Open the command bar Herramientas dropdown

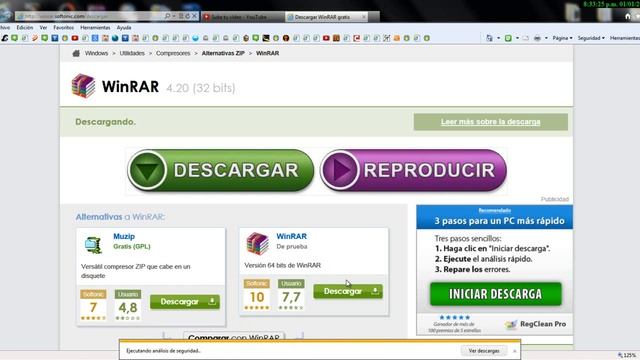[x=624, y=38]
